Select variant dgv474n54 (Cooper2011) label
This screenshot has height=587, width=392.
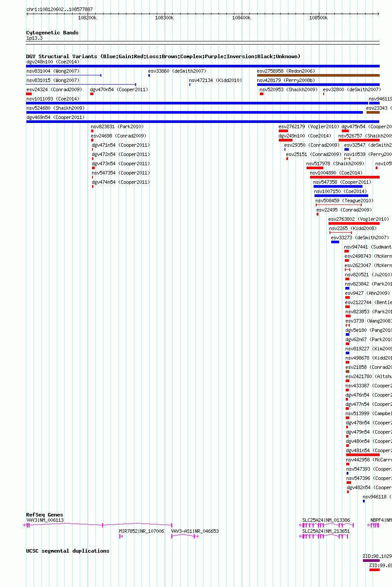tap(121, 182)
